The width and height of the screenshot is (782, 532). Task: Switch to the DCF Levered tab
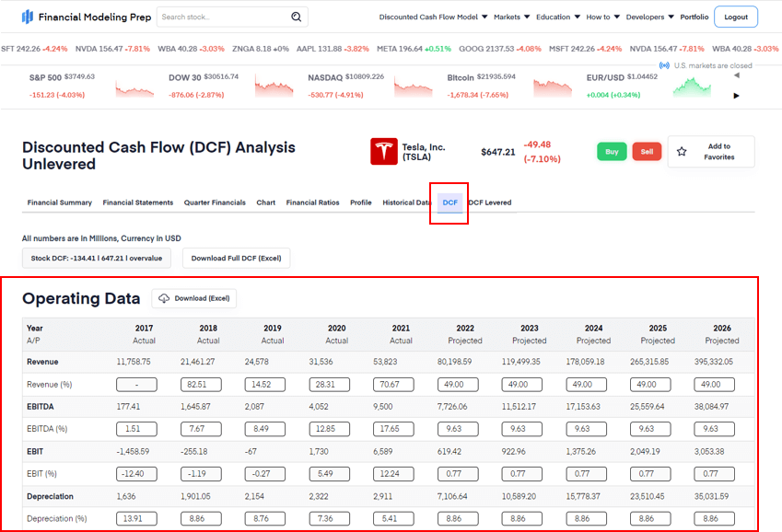coord(490,202)
